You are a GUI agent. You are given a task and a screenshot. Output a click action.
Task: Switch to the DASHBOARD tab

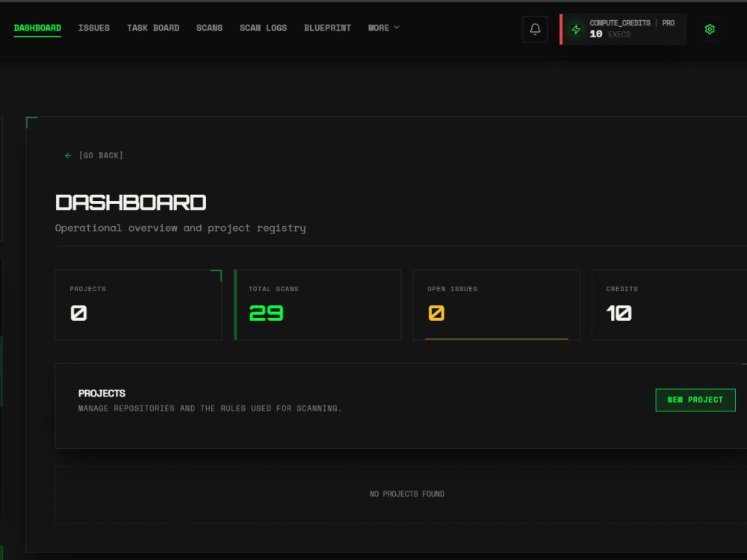coord(37,28)
